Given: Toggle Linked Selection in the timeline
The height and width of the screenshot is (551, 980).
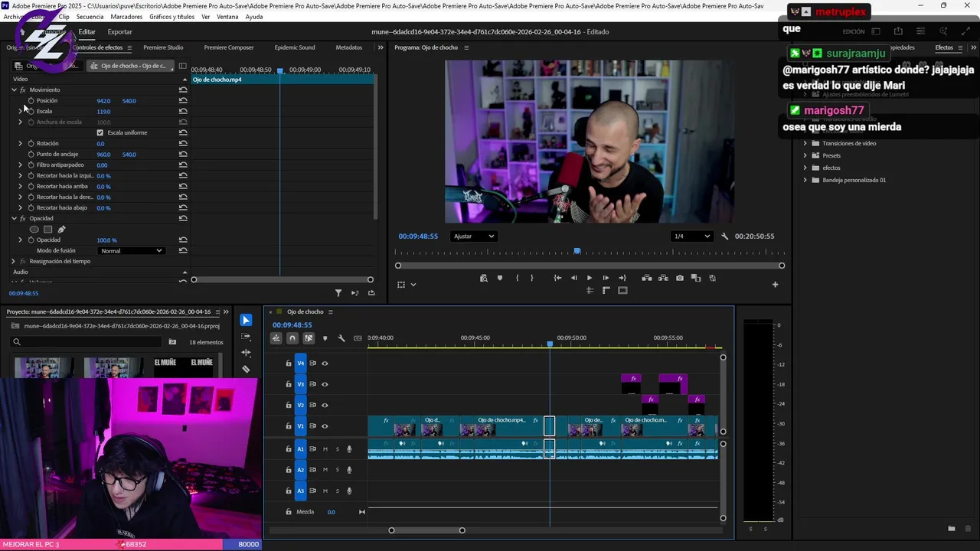Looking at the screenshot, I should pos(309,338).
